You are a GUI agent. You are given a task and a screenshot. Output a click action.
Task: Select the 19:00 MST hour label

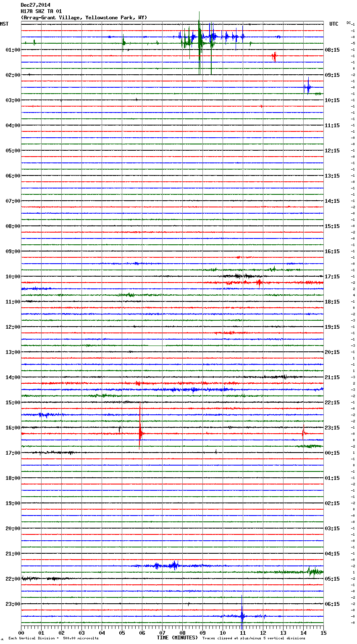click(13, 503)
